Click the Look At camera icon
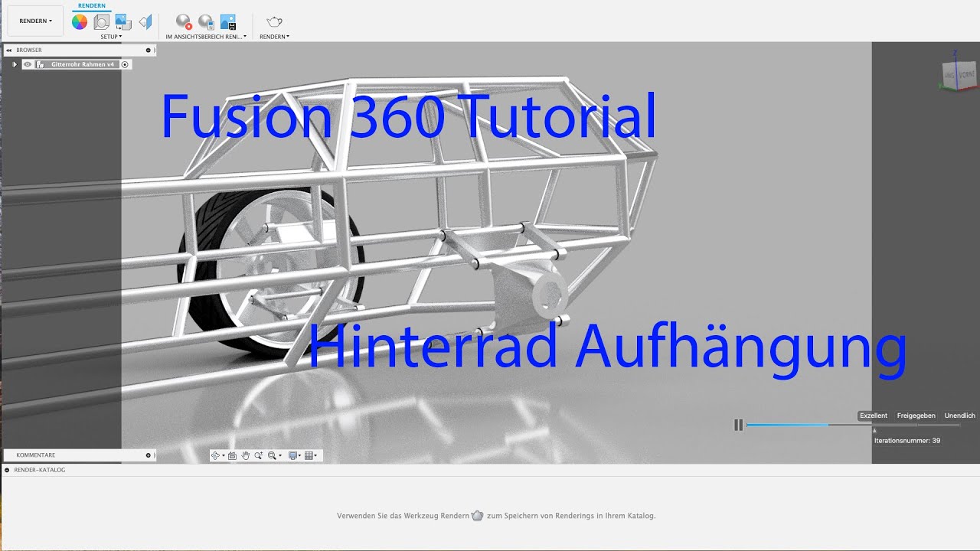The image size is (980, 551). [232, 455]
